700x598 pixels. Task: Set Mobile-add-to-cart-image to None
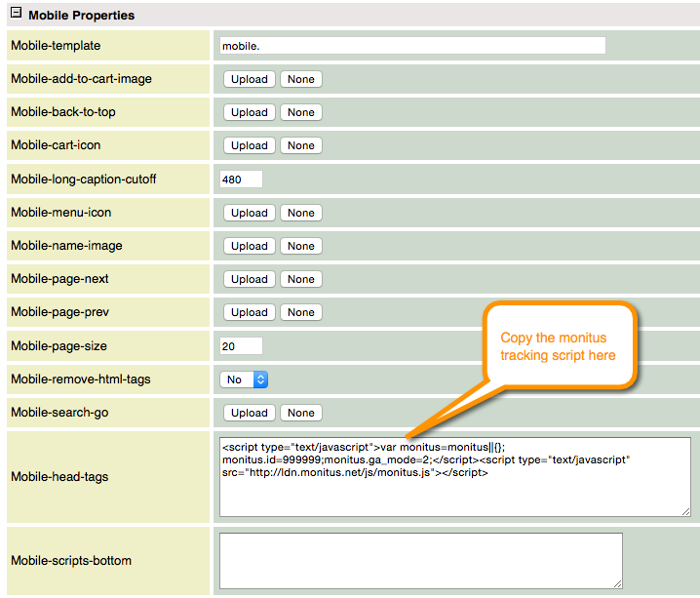click(301, 79)
